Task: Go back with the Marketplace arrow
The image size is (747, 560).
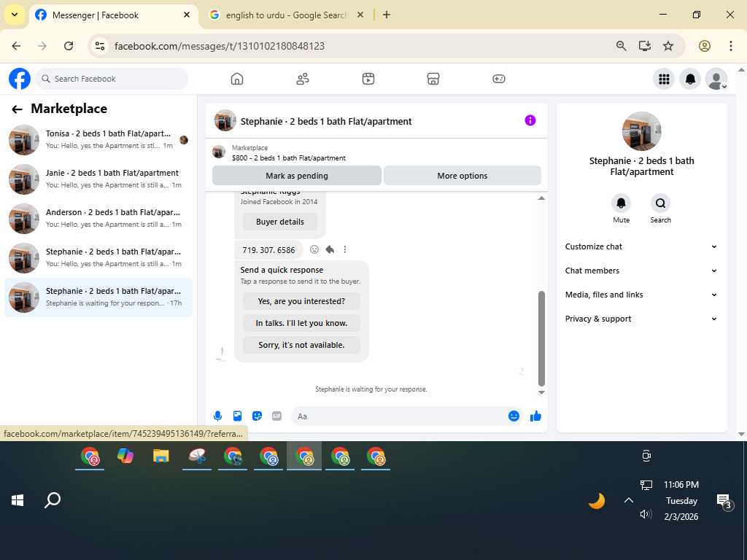Action: [18, 109]
